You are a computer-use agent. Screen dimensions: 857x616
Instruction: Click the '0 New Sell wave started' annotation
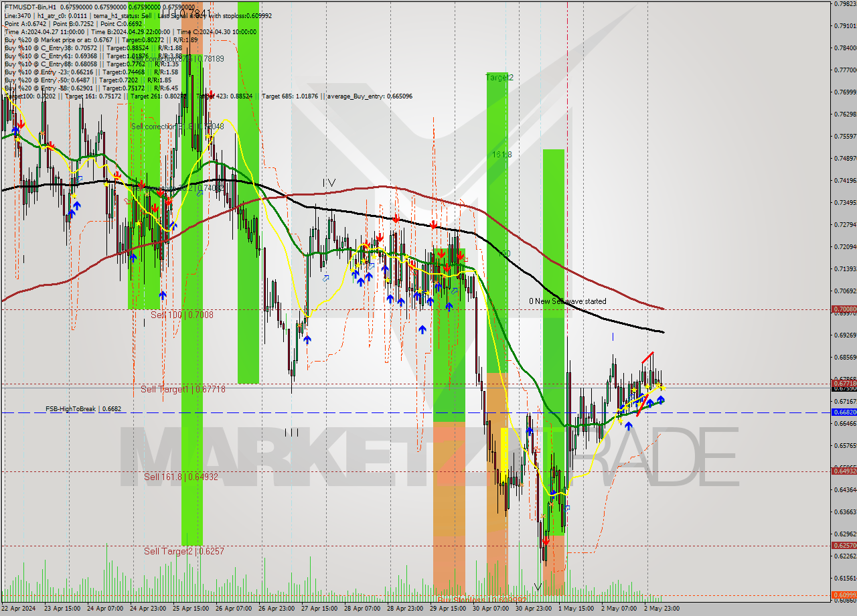(x=568, y=302)
